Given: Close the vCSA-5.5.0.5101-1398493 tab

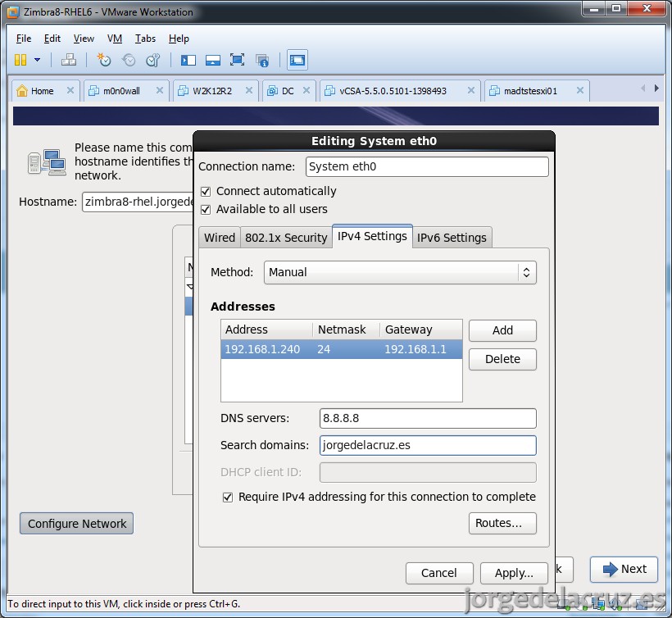Looking at the screenshot, I should (x=471, y=90).
